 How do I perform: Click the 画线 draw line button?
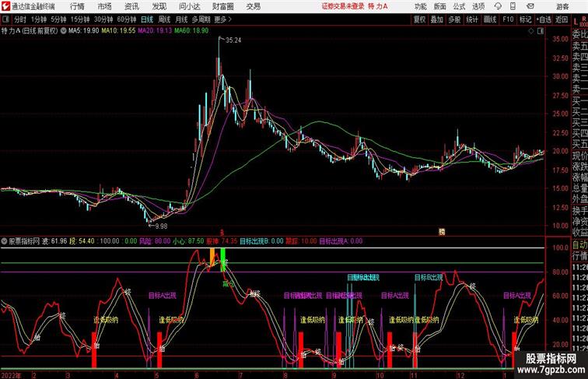tap(490, 19)
